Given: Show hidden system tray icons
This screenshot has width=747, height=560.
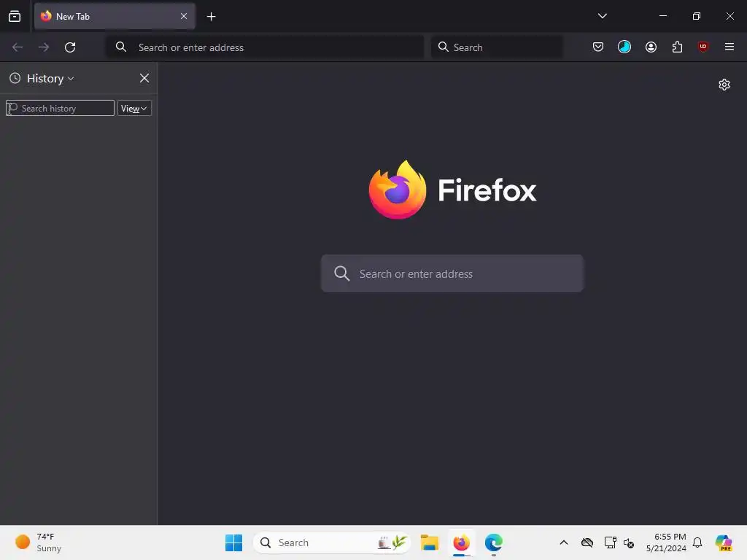Looking at the screenshot, I should coord(564,542).
